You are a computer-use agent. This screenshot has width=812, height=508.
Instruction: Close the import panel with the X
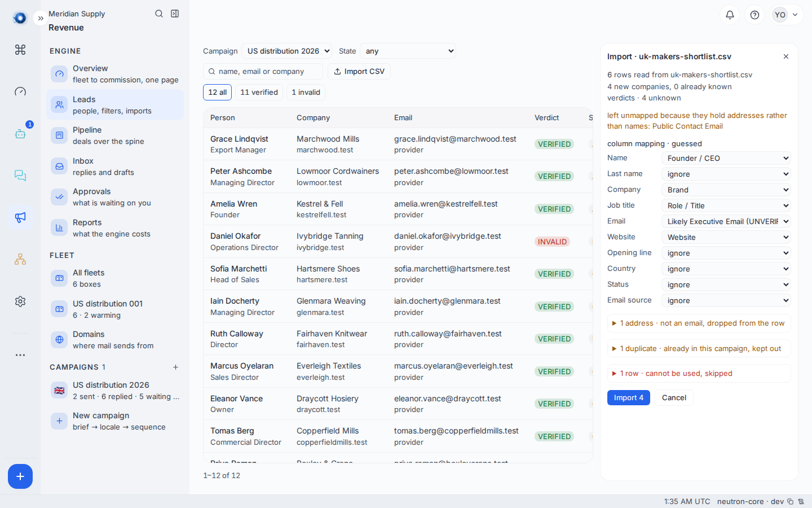tap(786, 56)
